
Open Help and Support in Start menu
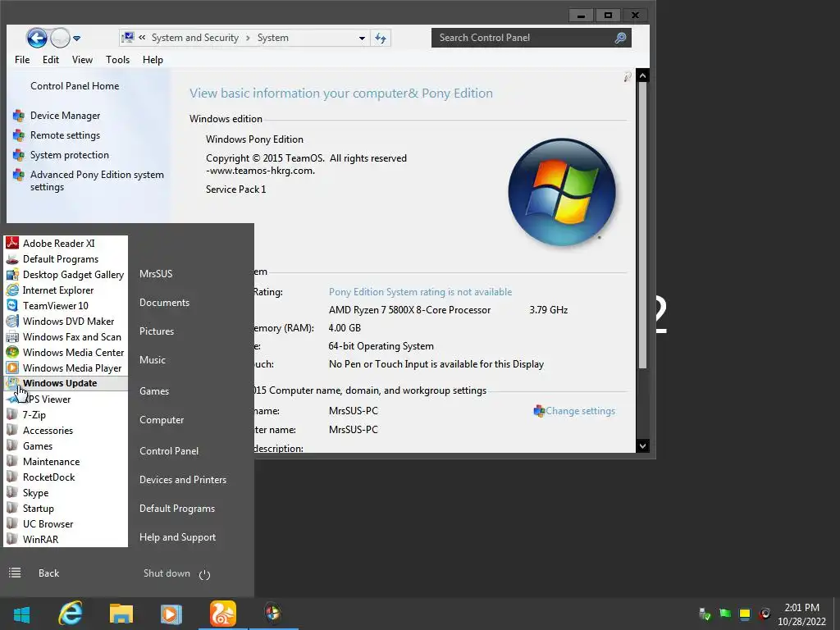point(177,537)
